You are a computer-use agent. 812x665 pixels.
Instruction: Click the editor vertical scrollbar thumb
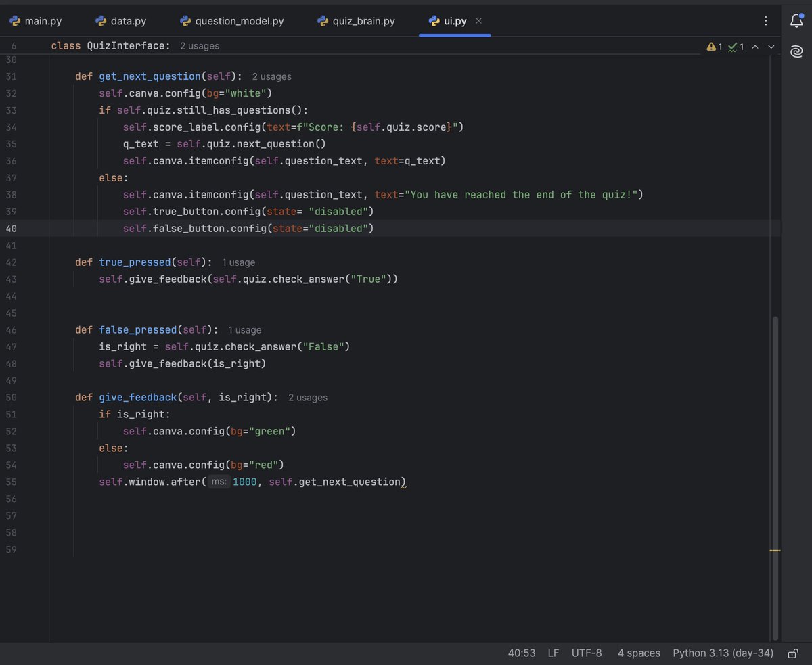pyautogui.click(x=775, y=478)
